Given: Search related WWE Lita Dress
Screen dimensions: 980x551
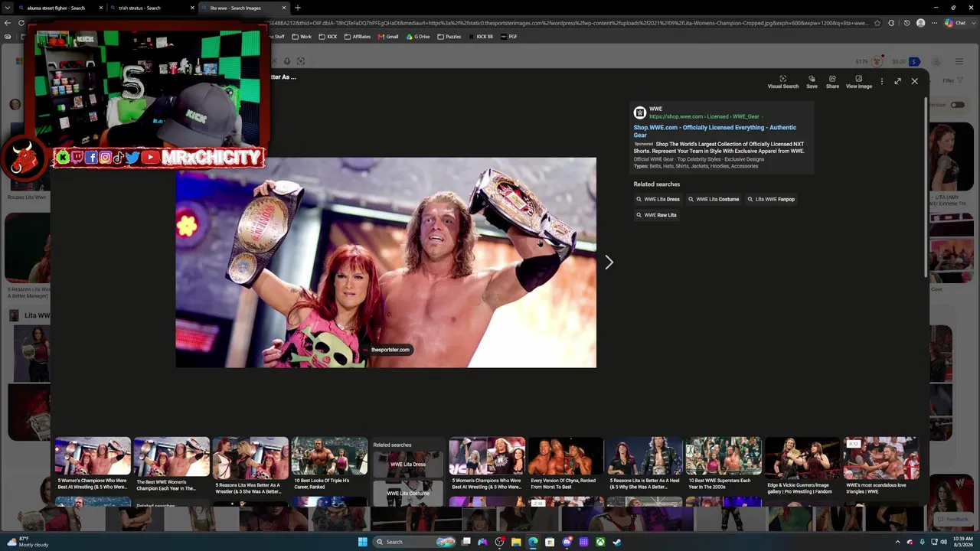Looking at the screenshot, I should [x=658, y=199].
